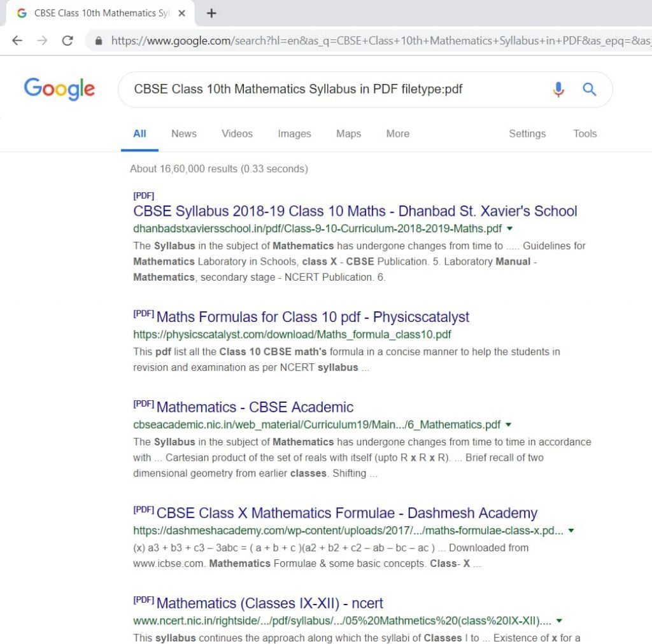Switch to the Maps tab
The height and width of the screenshot is (644, 652).
[348, 134]
